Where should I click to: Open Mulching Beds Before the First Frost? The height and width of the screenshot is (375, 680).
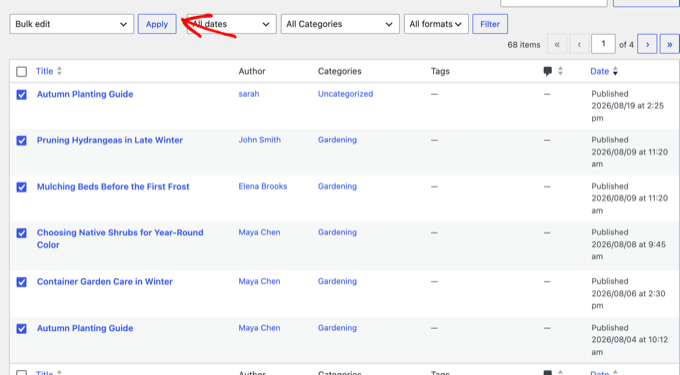click(113, 186)
